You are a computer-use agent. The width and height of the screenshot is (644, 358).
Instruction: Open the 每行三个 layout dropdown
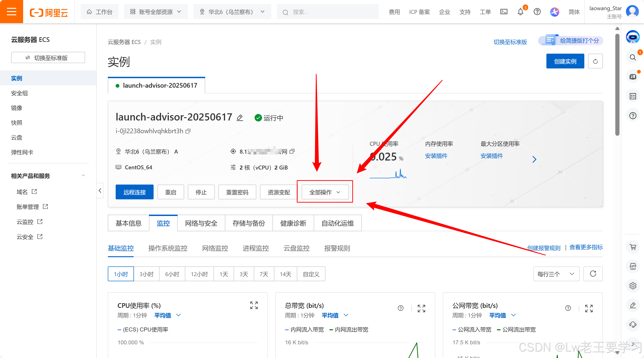(x=556, y=274)
